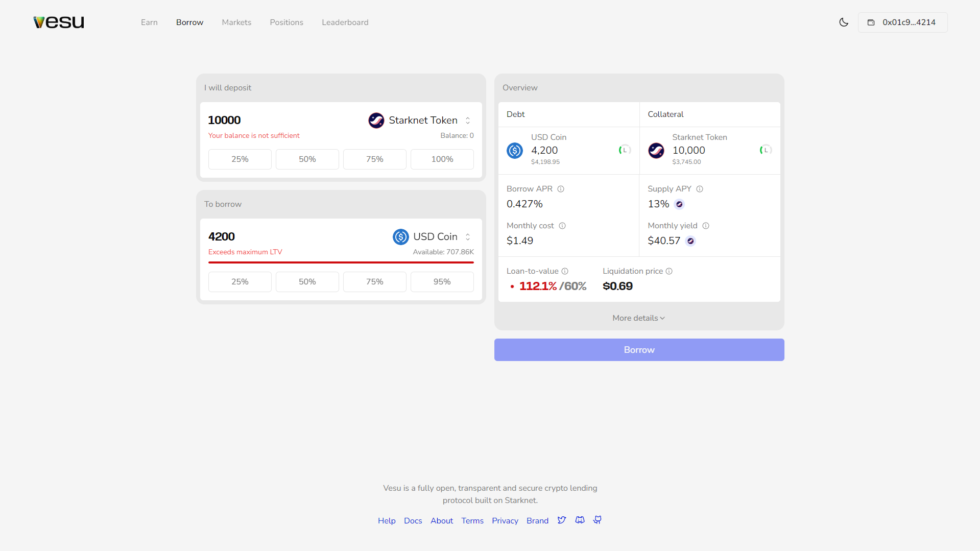This screenshot has width=980, height=551.
Task: Select 25% of deposit balance
Action: pos(240,159)
